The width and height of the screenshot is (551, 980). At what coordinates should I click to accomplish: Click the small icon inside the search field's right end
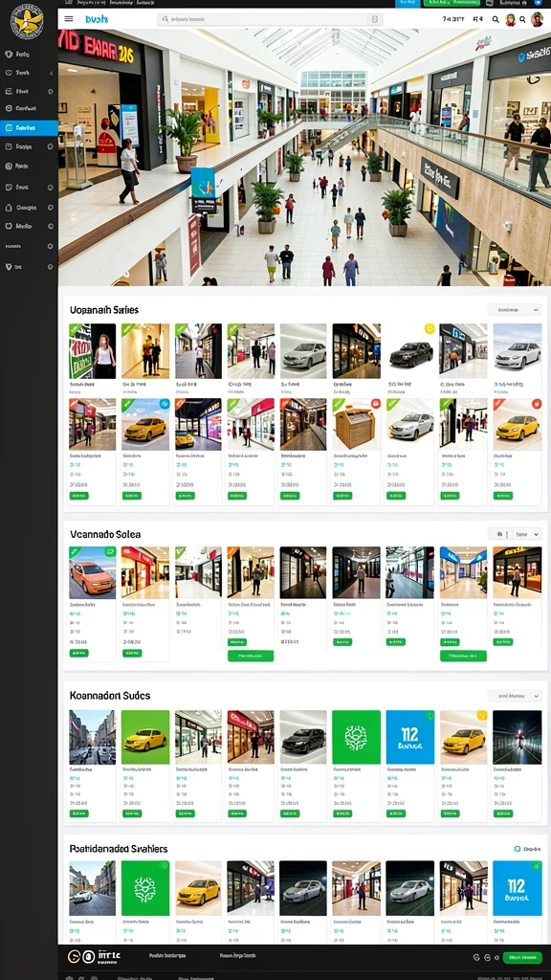point(374,19)
